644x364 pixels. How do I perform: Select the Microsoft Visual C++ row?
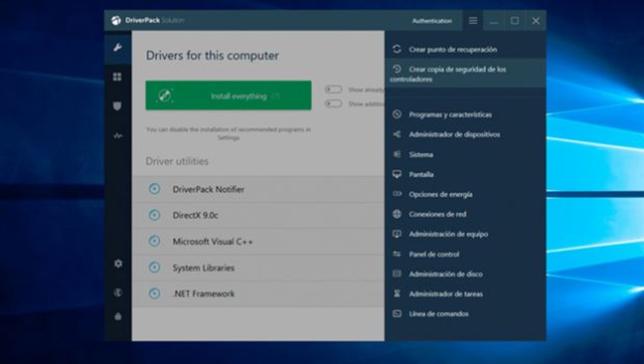[x=258, y=241]
